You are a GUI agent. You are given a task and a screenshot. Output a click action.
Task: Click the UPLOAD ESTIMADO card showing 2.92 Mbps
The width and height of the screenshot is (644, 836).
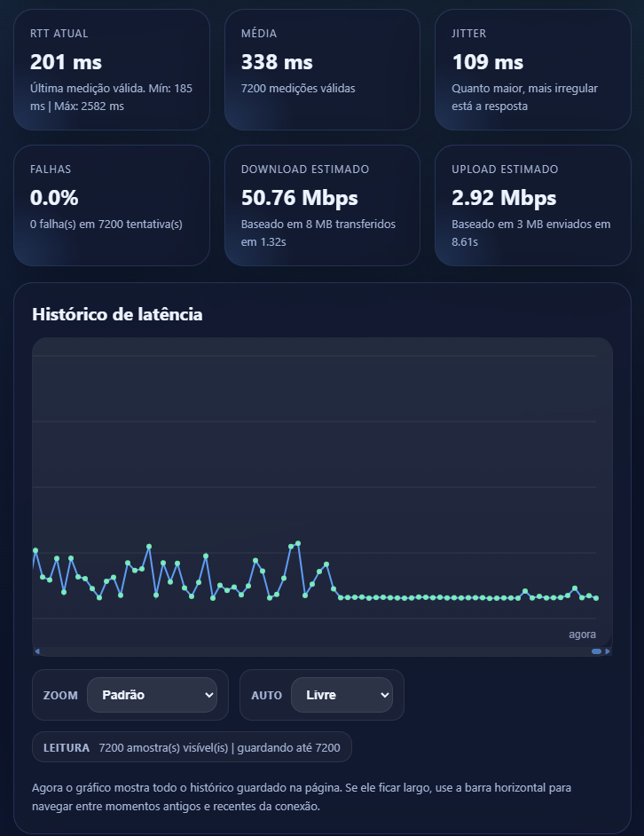(x=532, y=205)
